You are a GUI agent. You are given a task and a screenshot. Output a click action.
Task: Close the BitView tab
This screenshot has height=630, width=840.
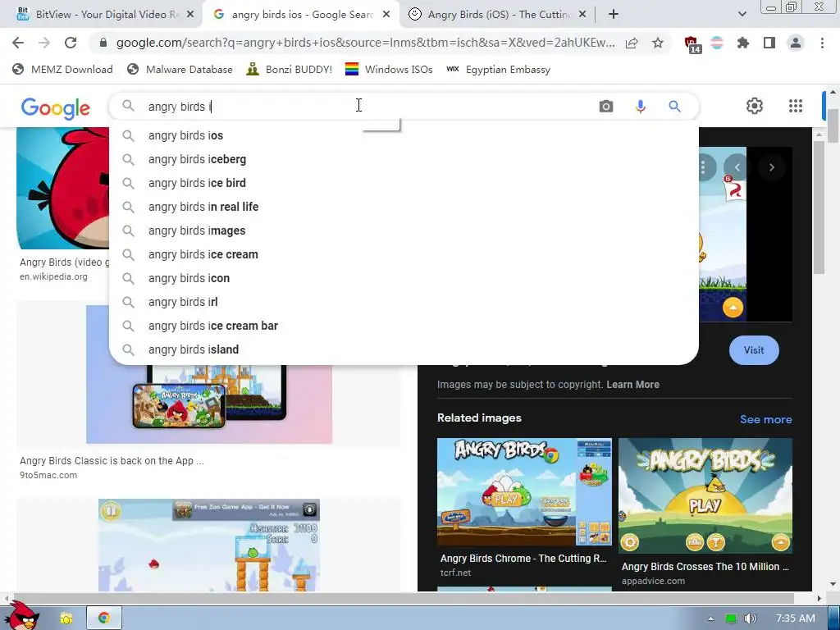click(x=190, y=15)
